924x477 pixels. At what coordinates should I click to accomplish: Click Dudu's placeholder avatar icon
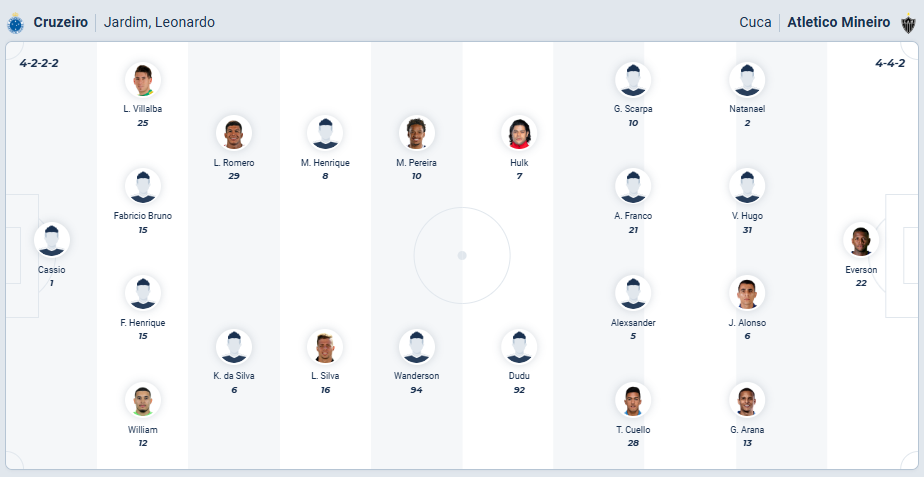click(x=519, y=346)
